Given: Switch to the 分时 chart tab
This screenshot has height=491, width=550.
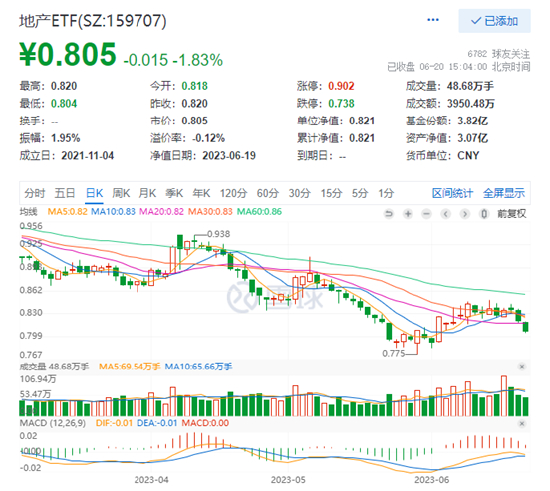Looking at the screenshot, I should (x=35, y=193).
